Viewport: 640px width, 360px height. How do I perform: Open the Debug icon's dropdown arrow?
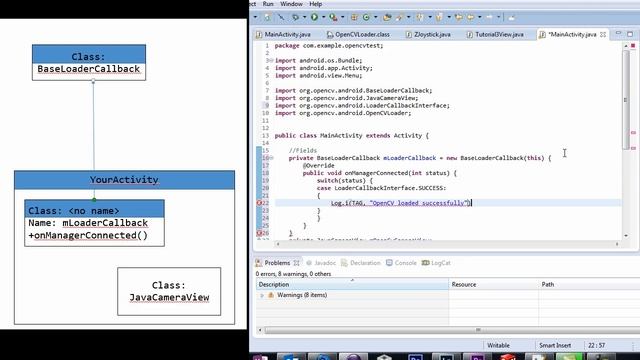pos(304,17)
